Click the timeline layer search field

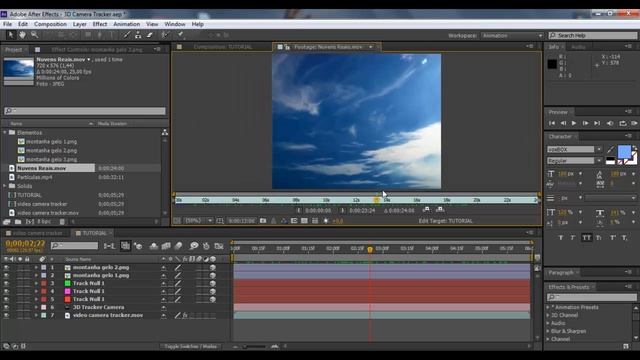tap(74, 246)
